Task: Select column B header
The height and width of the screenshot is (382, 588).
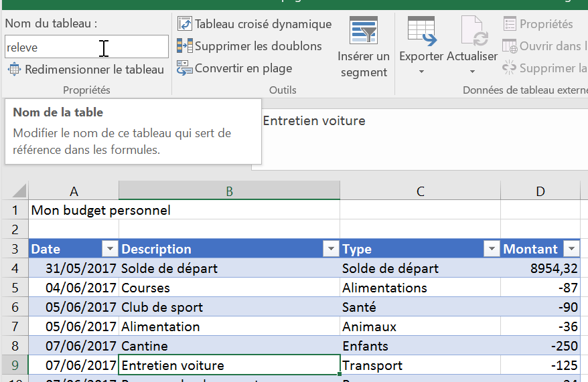Action: pyautogui.click(x=229, y=191)
